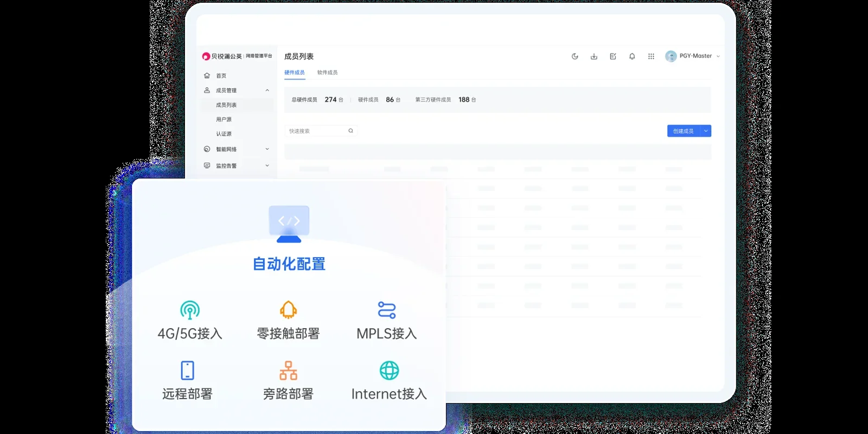The height and width of the screenshot is (434, 868).
Task: Switch to the 软件成员 tab
Action: coord(327,73)
